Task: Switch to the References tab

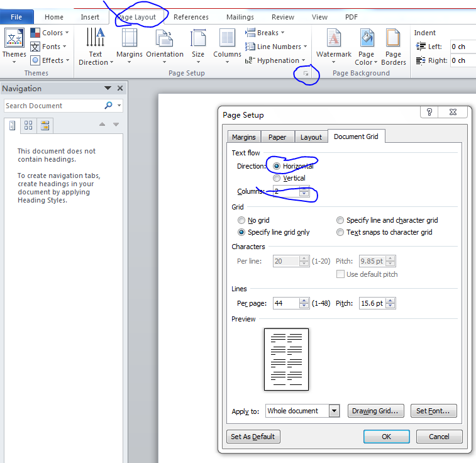Action: 191,17
